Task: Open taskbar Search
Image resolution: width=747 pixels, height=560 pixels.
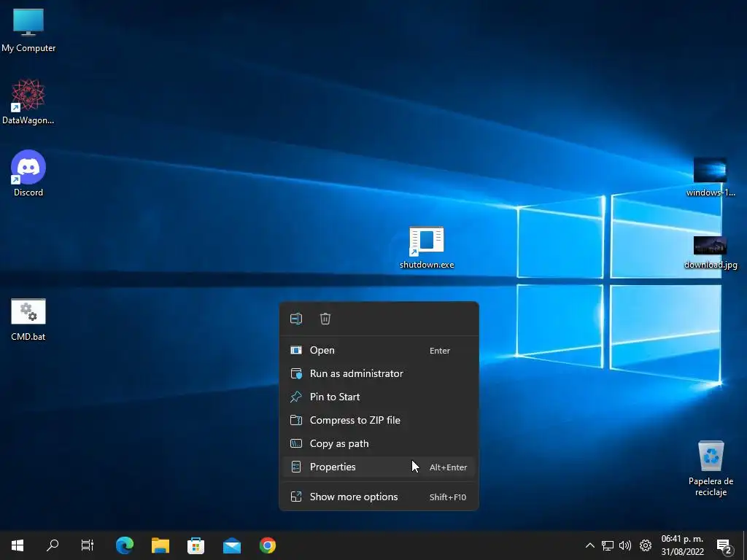Action: pos(53,545)
